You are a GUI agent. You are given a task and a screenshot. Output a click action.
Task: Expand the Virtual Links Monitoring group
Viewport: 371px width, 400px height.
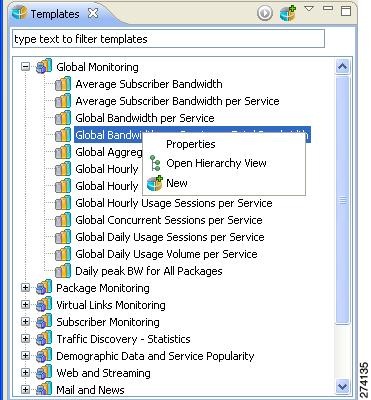click(x=25, y=305)
